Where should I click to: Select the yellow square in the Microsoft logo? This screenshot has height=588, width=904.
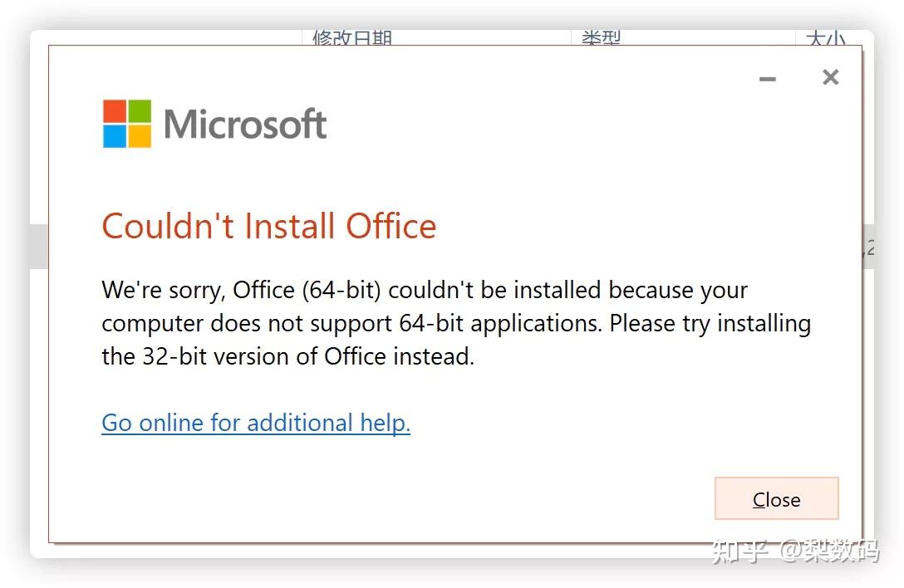pos(139,136)
